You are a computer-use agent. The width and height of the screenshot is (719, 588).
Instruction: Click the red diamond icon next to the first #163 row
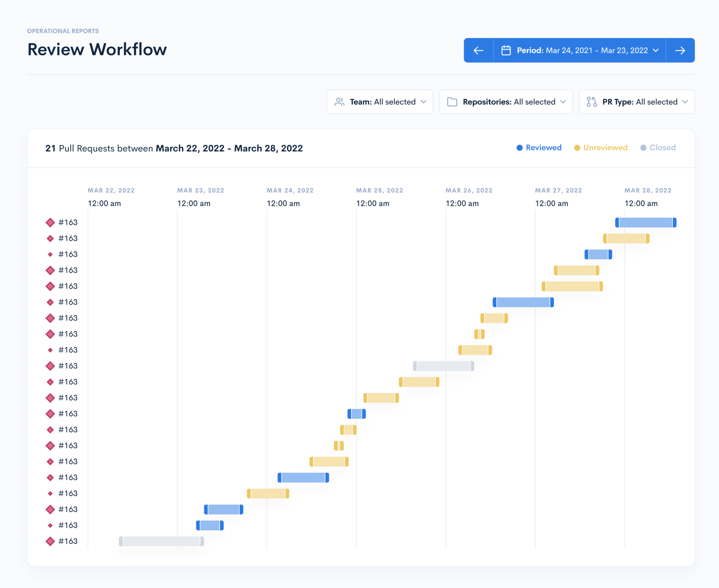pyautogui.click(x=50, y=222)
